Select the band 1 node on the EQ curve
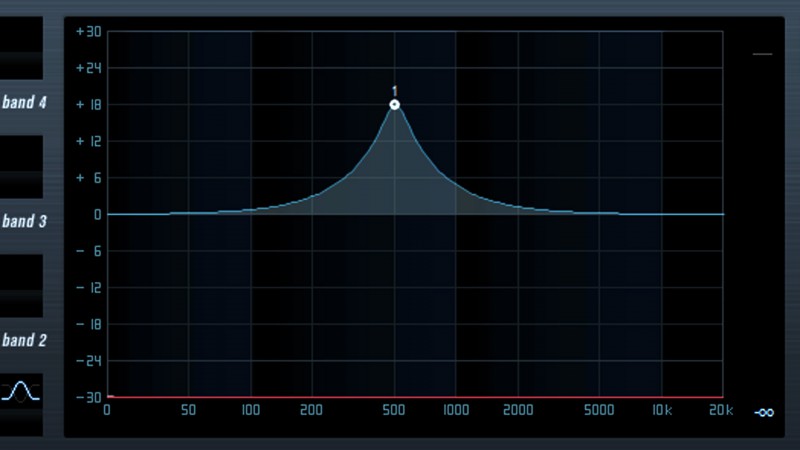Viewport: 800px width, 450px height. coord(394,105)
